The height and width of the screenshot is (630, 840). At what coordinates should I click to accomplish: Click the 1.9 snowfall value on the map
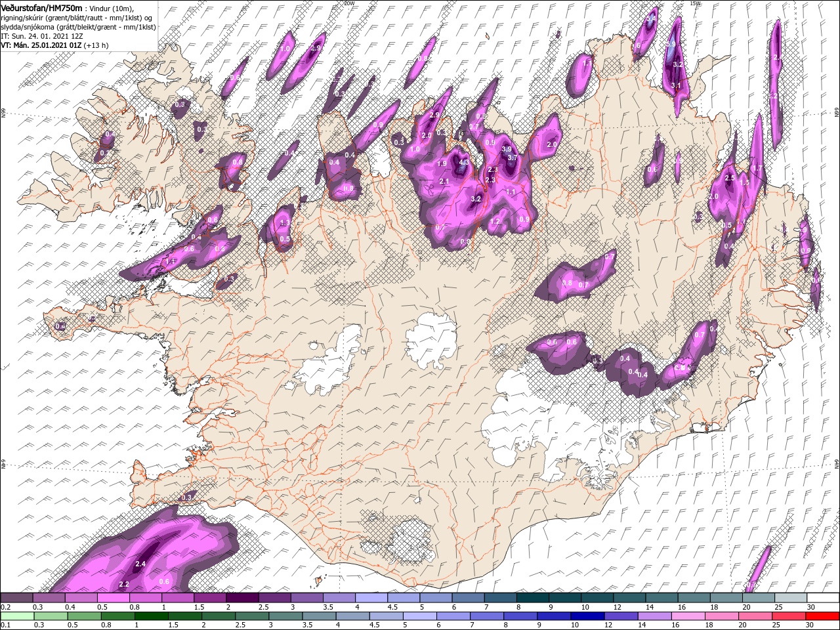pyautogui.click(x=442, y=164)
